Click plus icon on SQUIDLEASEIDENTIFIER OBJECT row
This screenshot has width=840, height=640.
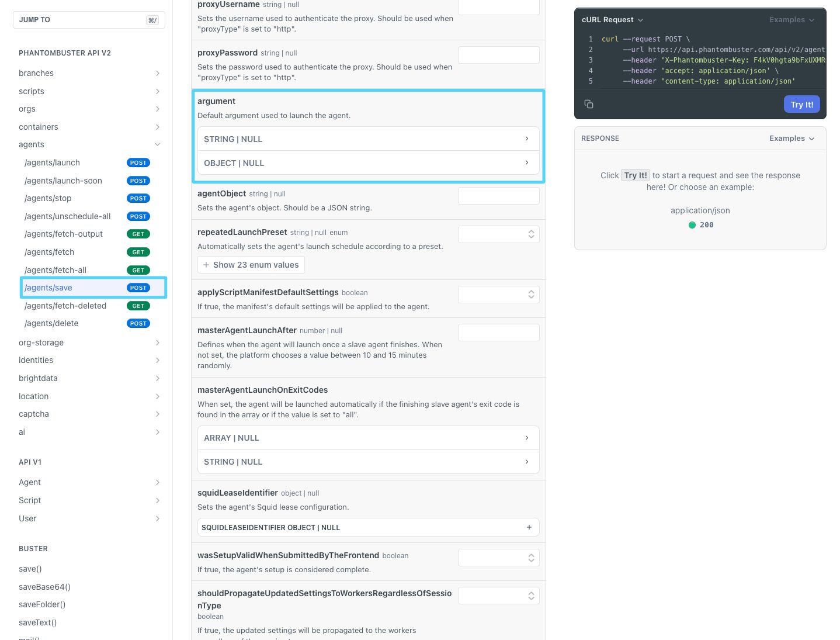point(529,527)
